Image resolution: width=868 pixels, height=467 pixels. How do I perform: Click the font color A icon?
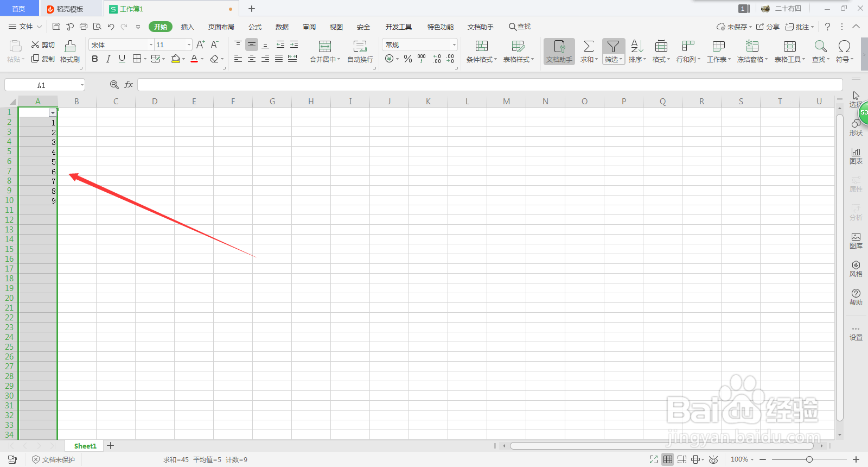[194, 59]
